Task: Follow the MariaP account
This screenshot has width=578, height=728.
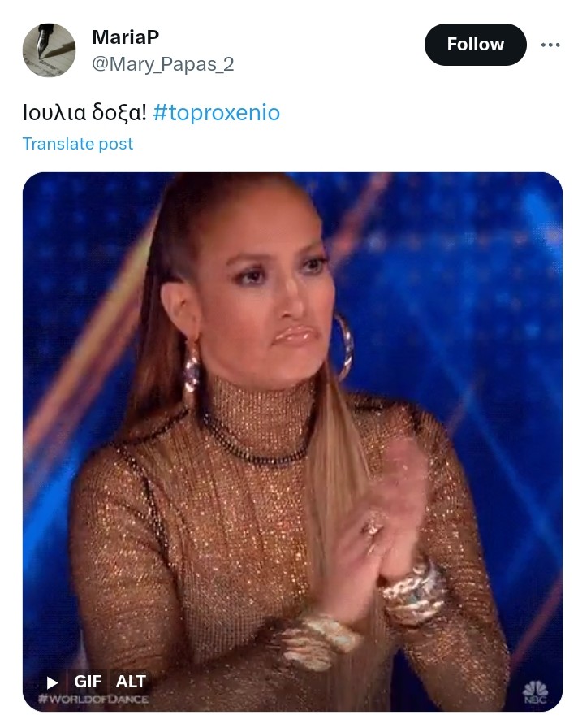Action: click(476, 45)
